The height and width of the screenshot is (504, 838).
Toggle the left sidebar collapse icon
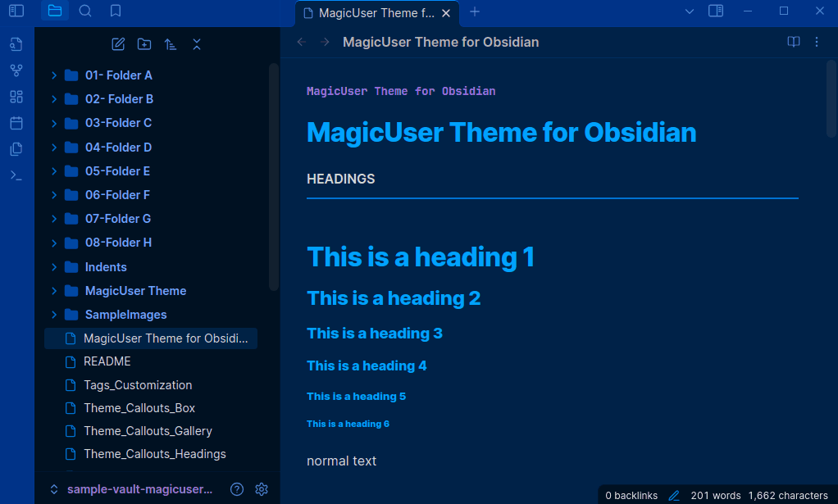(x=16, y=11)
